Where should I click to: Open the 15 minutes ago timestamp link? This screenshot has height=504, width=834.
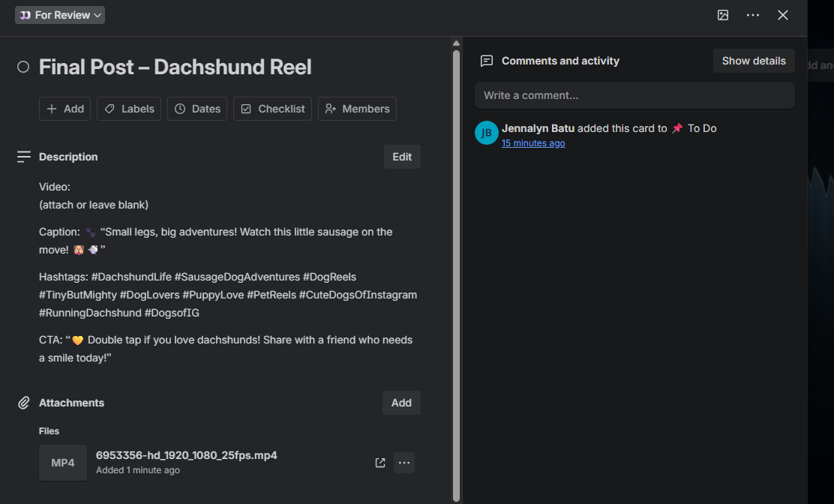pyautogui.click(x=533, y=143)
